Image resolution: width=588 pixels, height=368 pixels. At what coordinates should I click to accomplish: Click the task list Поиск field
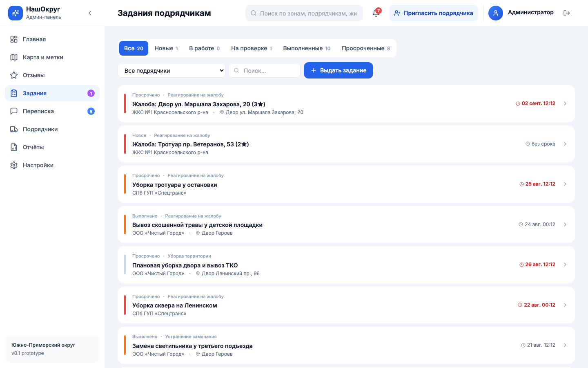tap(265, 70)
